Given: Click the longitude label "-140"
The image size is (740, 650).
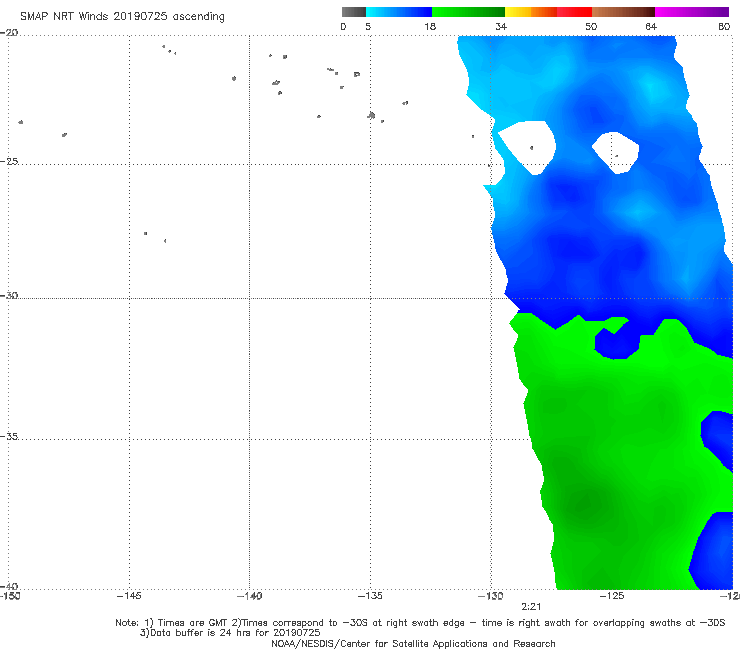Looking at the screenshot, I should tap(249, 596).
